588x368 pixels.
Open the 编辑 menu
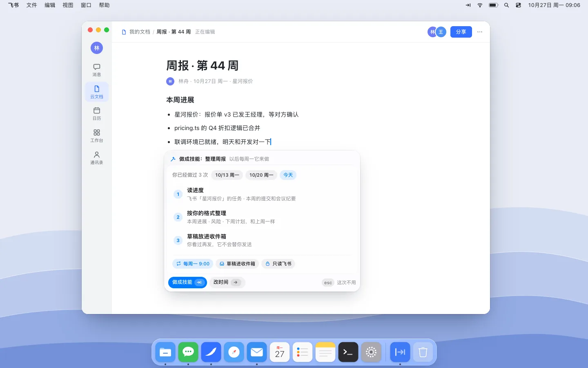50,5
